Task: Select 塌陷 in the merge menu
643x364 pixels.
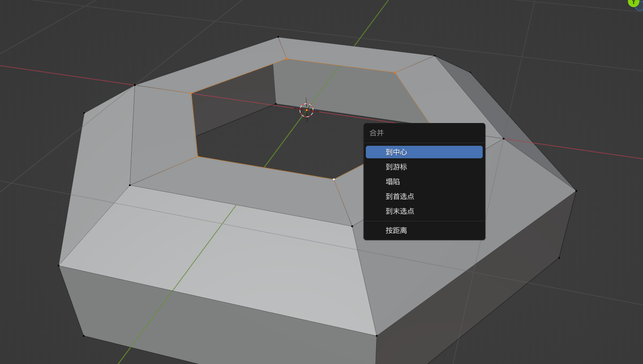Action: [x=424, y=182]
